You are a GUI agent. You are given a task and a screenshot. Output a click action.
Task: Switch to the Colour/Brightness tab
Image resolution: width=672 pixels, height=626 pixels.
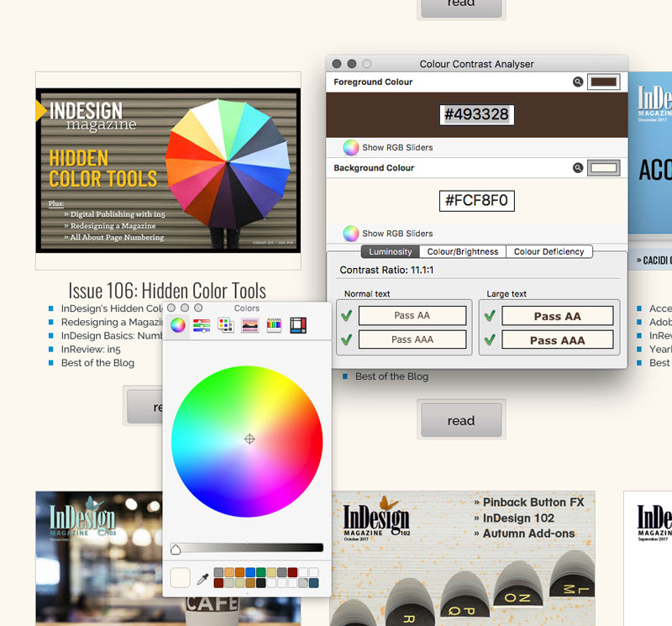(463, 252)
